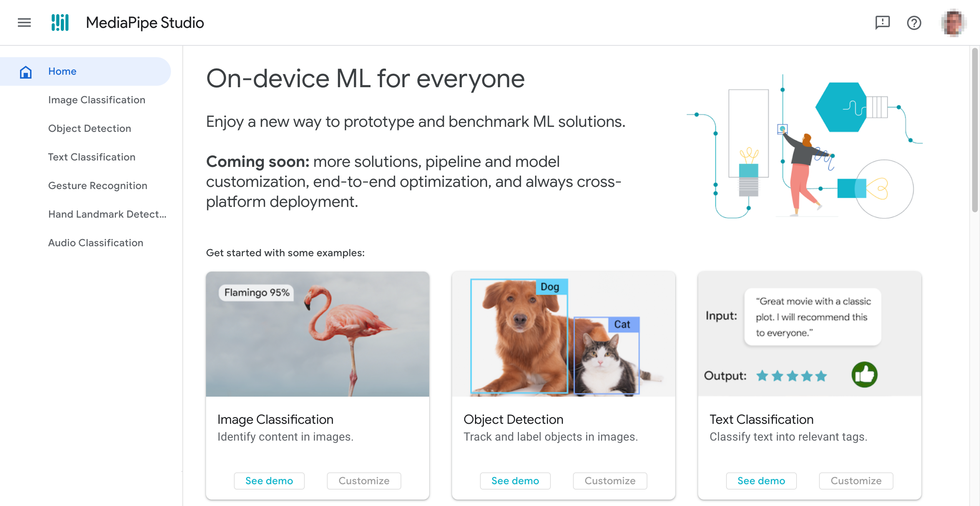Open the hamburger menu icon
The height and width of the screenshot is (506, 980).
[x=23, y=23]
